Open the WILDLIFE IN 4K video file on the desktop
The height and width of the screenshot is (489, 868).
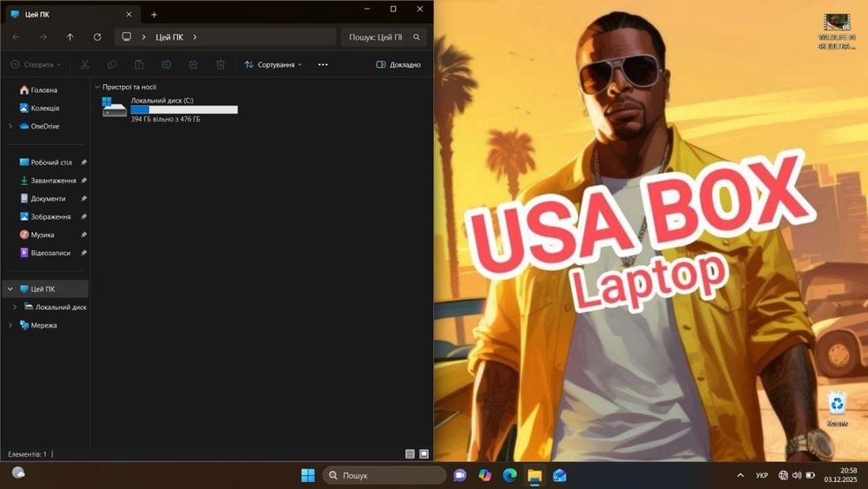point(837,31)
